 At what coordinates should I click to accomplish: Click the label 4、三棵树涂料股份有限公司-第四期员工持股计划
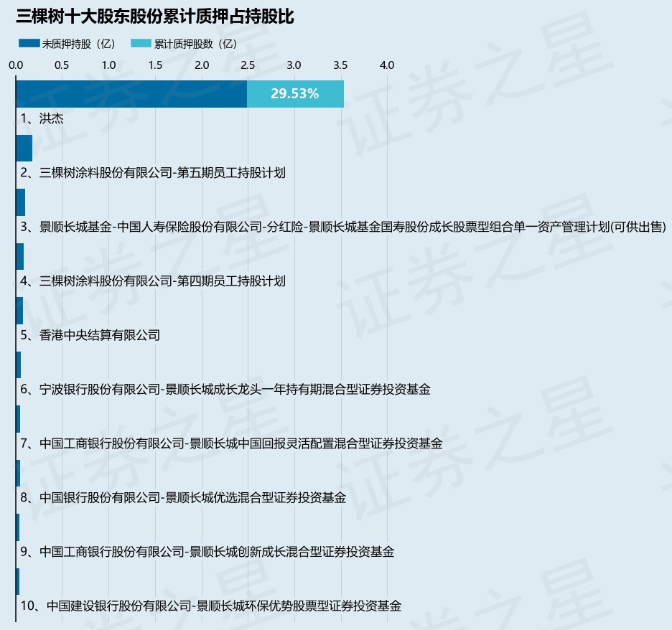pos(153,281)
